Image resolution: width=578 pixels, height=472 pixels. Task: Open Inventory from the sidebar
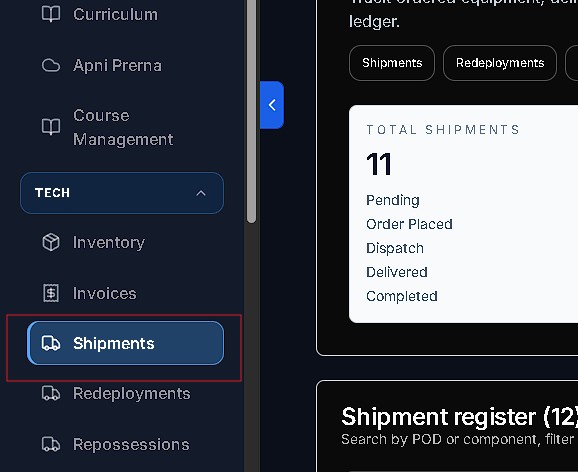[109, 243]
